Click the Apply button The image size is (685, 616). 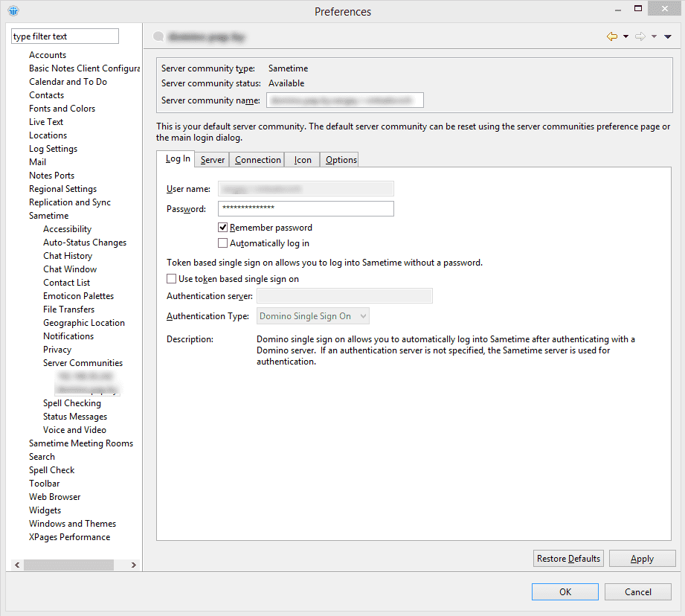pyautogui.click(x=642, y=558)
